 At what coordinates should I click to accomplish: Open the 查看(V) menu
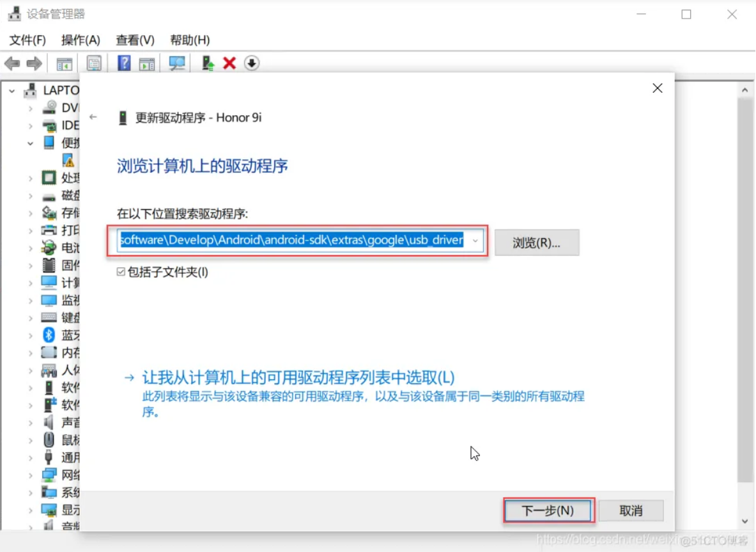coord(135,40)
